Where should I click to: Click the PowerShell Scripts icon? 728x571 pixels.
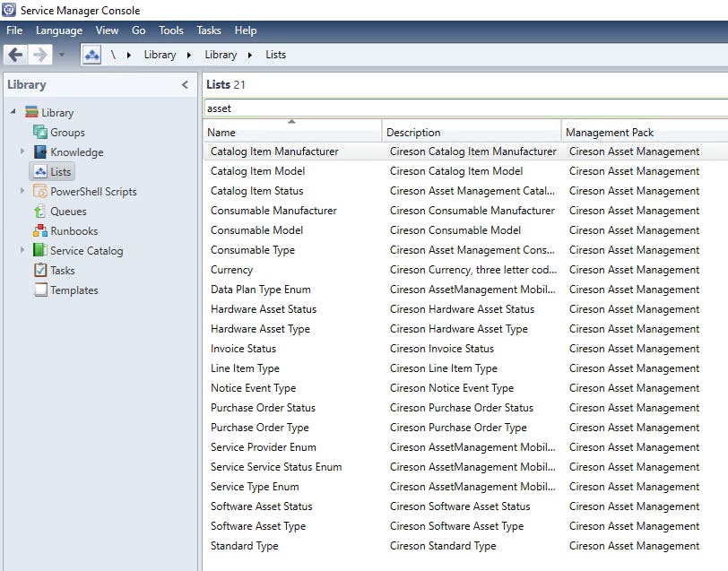[x=40, y=192]
